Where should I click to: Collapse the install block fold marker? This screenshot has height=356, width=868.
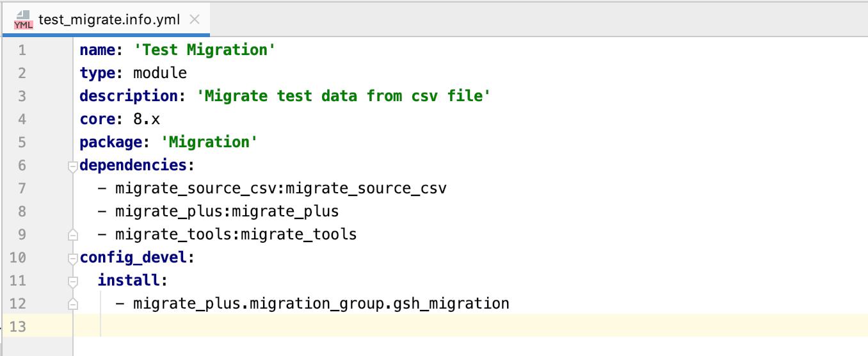(x=73, y=281)
